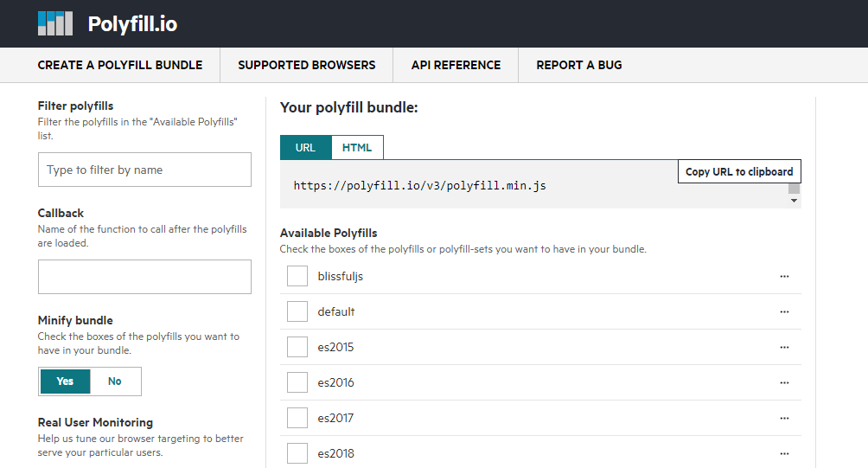Click the Available Polyfills heading
Image resolution: width=868 pixels, height=468 pixels.
(329, 234)
